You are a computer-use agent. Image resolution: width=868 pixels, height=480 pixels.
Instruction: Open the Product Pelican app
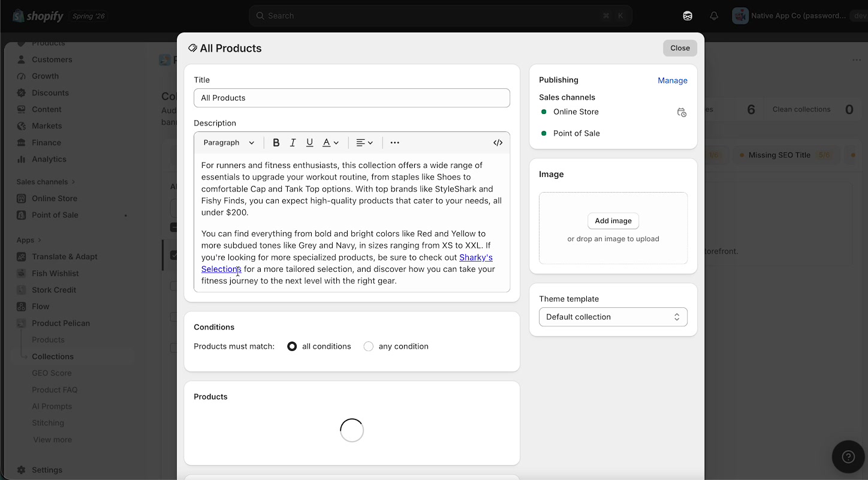point(61,323)
